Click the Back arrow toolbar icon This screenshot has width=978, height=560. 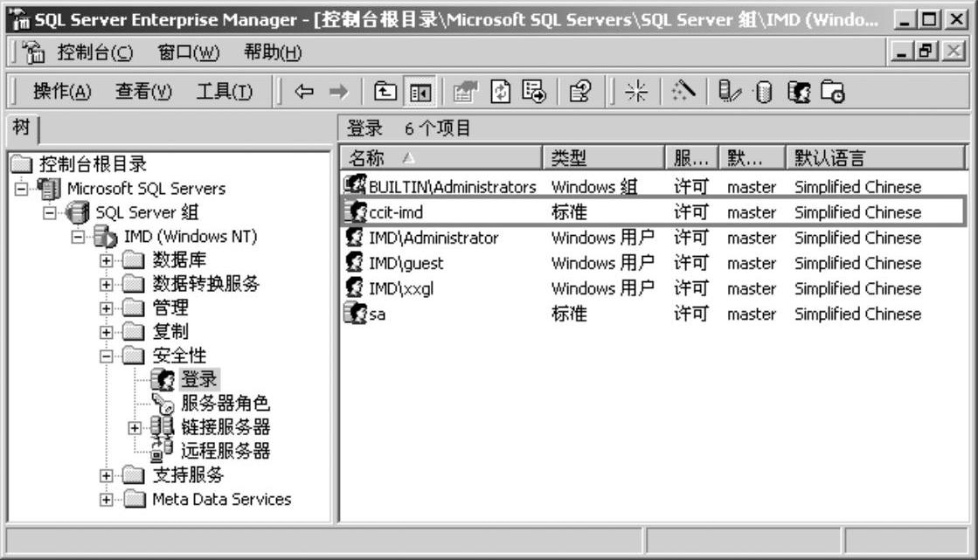pyautogui.click(x=304, y=93)
